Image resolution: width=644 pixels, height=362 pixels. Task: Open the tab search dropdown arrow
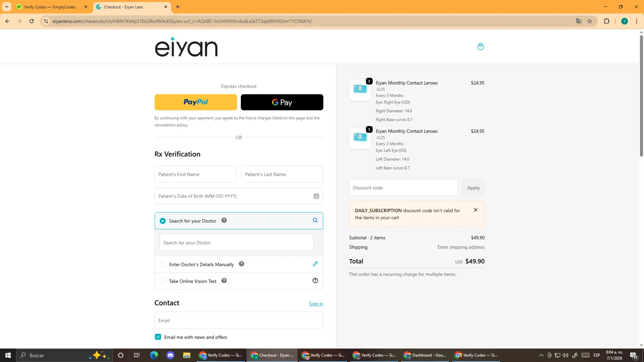[x=6, y=7]
